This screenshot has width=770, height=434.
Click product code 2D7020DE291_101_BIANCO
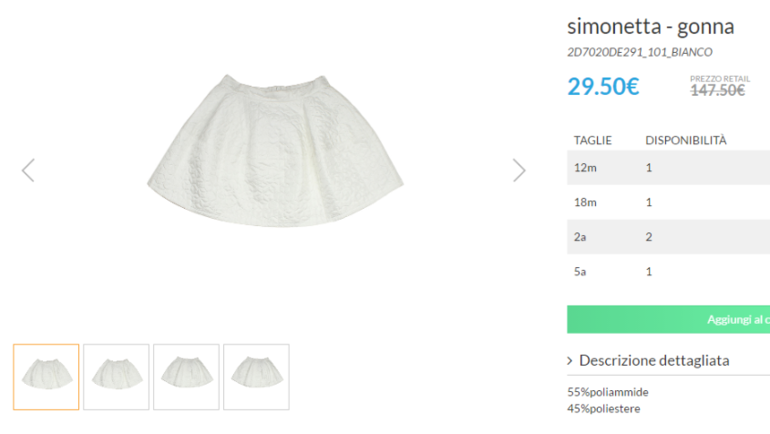click(x=639, y=52)
